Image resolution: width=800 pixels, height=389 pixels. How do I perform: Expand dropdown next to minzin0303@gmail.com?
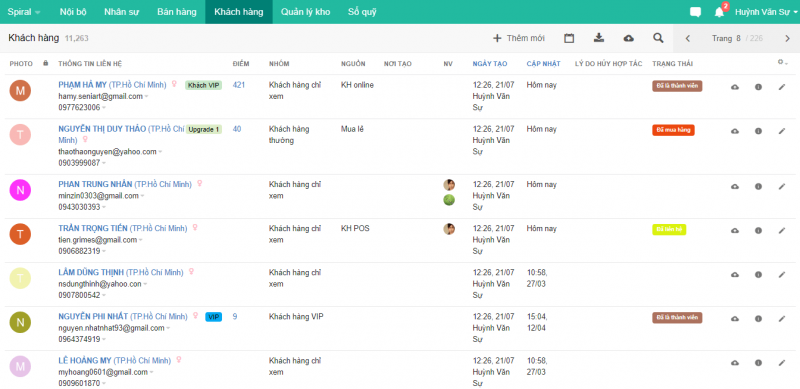click(142, 196)
